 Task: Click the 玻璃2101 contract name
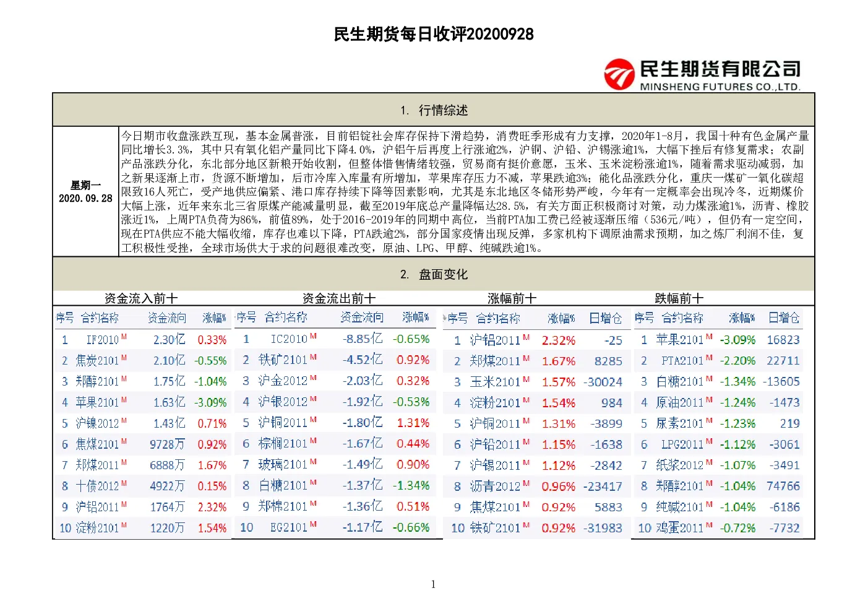pyautogui.click(x=283, y=464)
